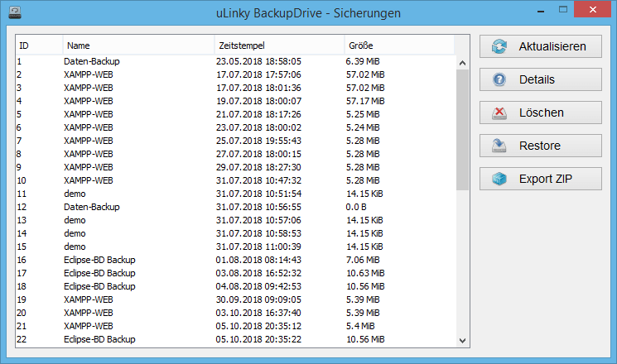The image size is (617, 364).
Task: Select timestamp 31.07.2018 10:57:06
Action: (258, 220)
